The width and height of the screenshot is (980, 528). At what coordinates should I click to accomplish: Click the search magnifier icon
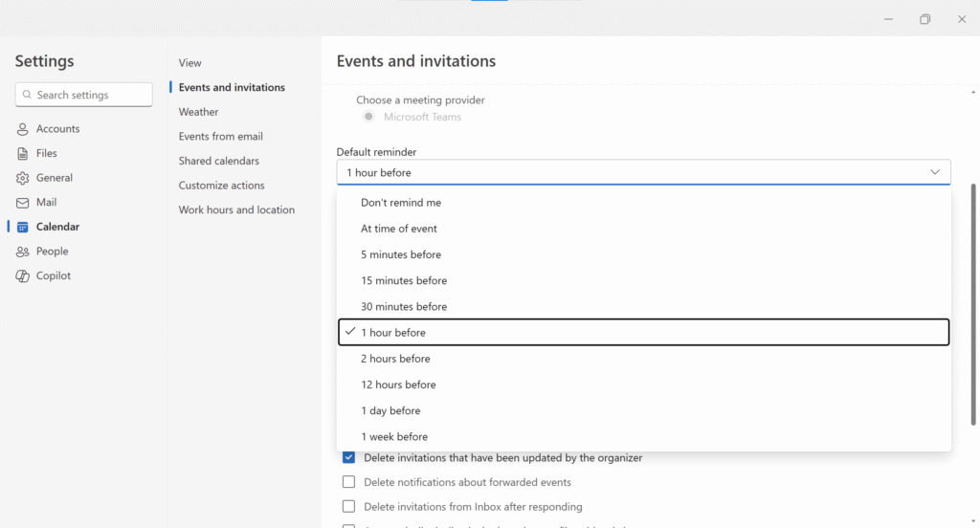point(27,95)
